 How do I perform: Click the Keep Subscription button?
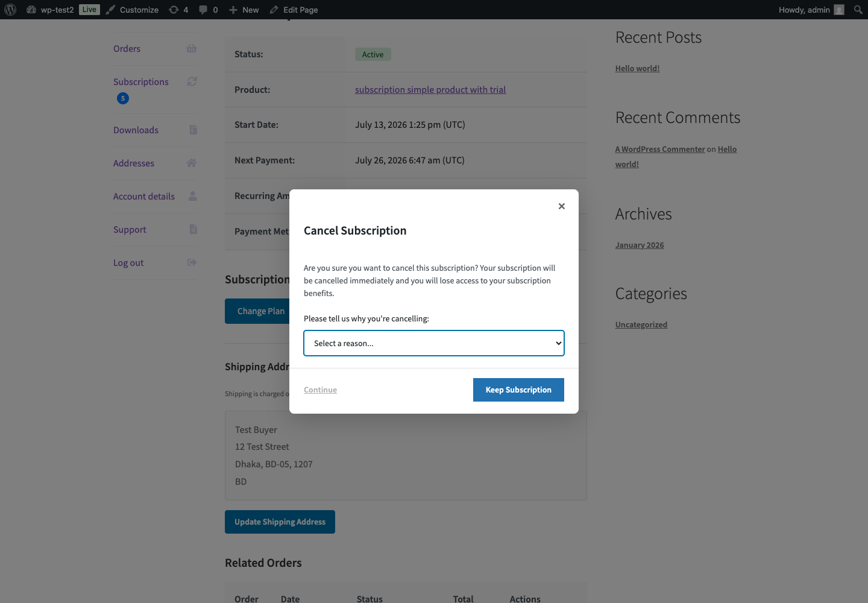[x=518, y=390]
